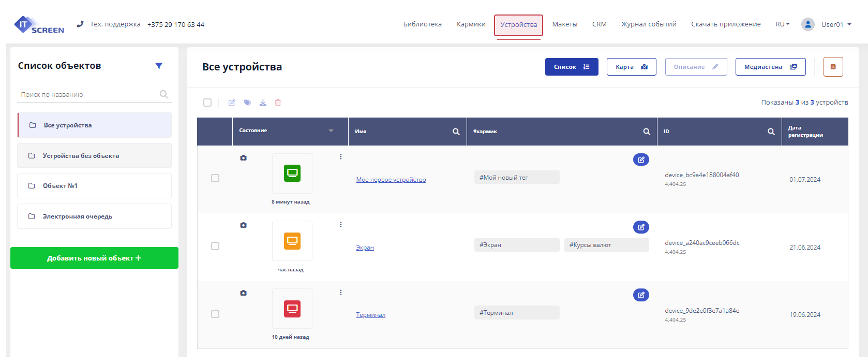The image size is (868, 362).
Task: Go to the Библиотека menu item
Action: point(423,24)
